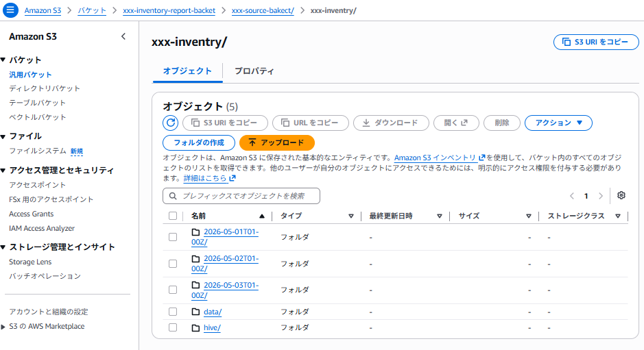Sort by ストレージクラス column arrow
The height and width of the screenshot is (350, 644).
tap(618, 216)
